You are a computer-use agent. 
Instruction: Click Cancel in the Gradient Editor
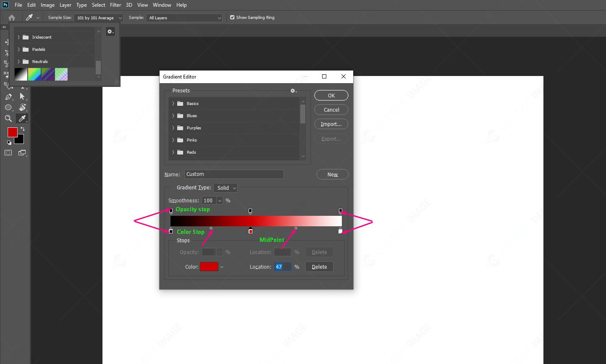[331, 110]
